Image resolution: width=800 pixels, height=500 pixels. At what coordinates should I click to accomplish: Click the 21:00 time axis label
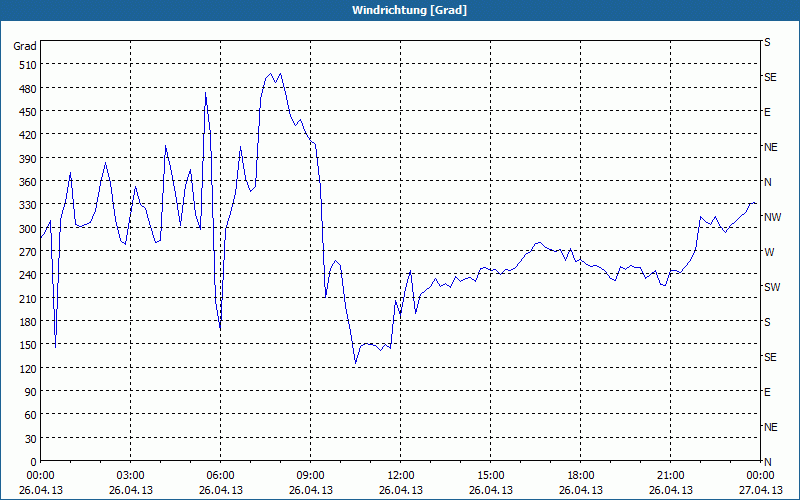[x=670, y=476]
